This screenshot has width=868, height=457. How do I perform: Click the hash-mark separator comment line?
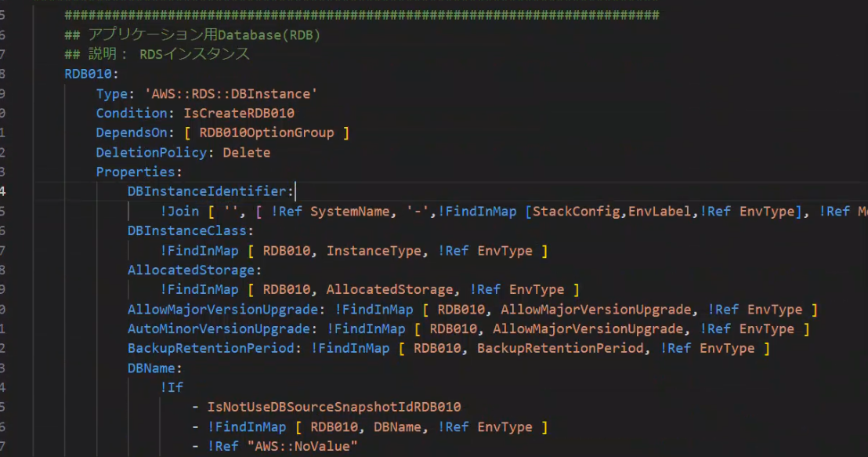point(362,15)
